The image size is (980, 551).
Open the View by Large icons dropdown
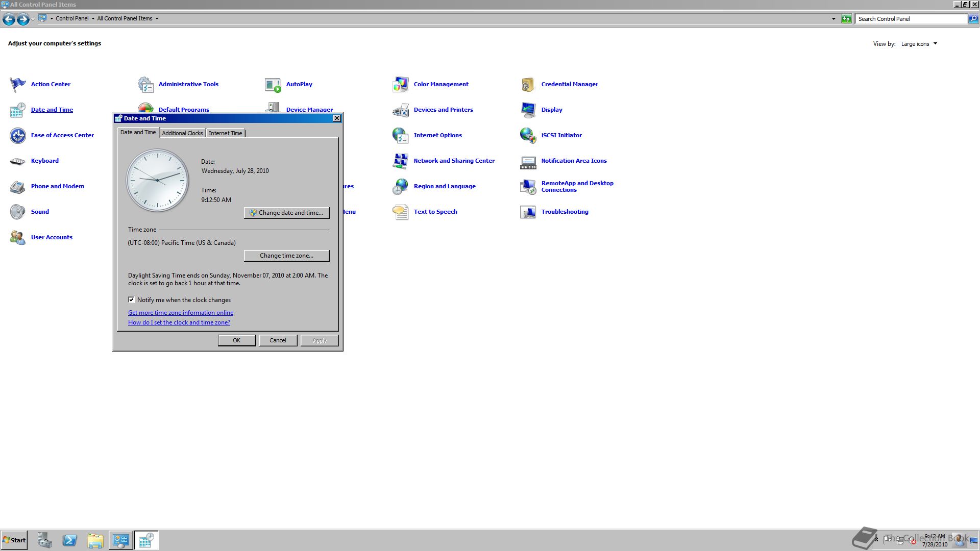tap(919, 44)
